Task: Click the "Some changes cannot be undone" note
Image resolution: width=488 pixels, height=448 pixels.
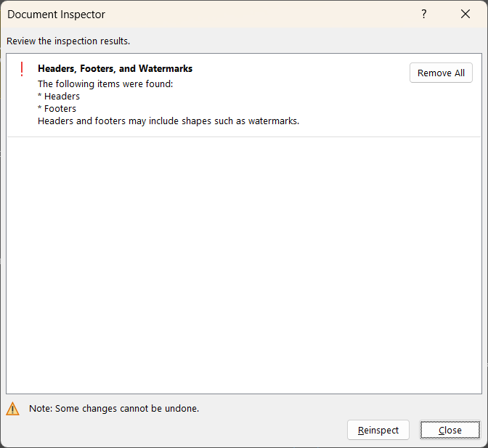Action: click(114, 409)
